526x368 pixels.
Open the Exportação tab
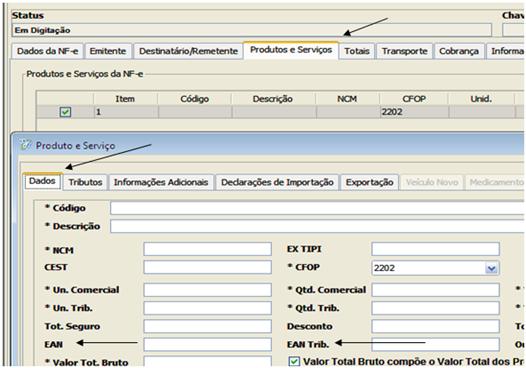tap(369, 182)
